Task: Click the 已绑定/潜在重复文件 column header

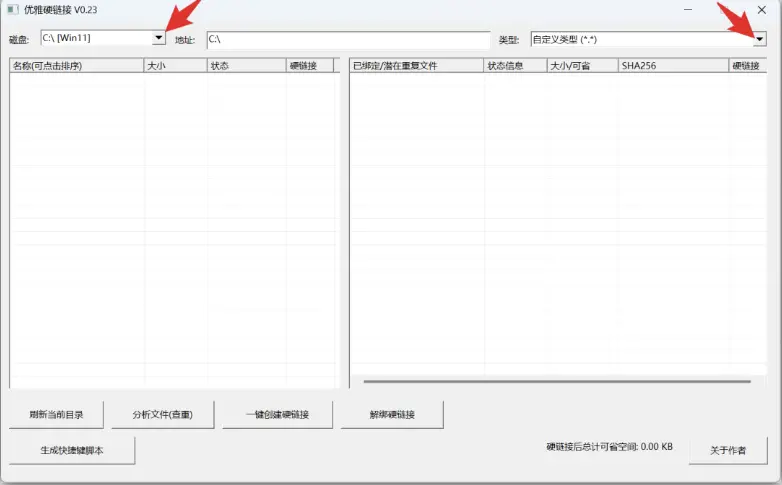Action: point(416,65)
